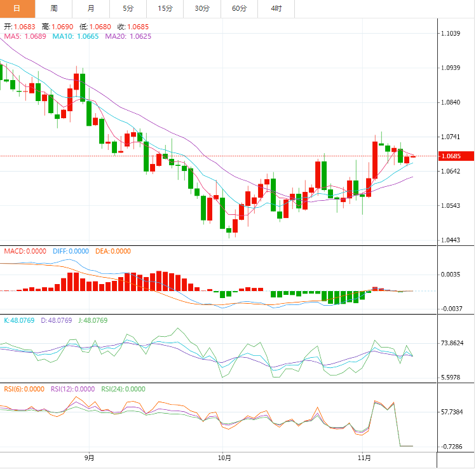
Task: Select the RSI(24) legend label
Action: click(x=123, y=389)
